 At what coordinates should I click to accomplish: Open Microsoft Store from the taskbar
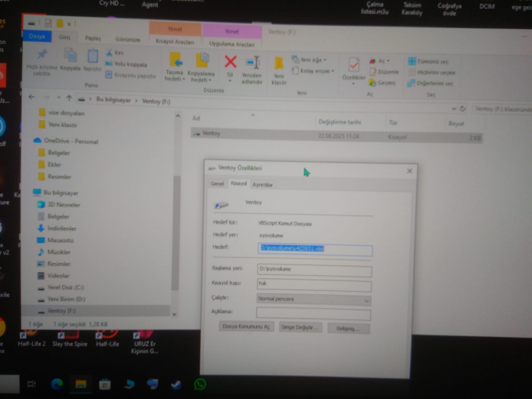(x=105, y=385)
